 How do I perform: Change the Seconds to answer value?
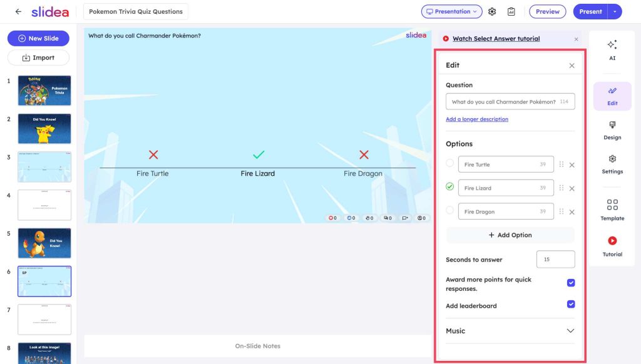click(555, 260)
